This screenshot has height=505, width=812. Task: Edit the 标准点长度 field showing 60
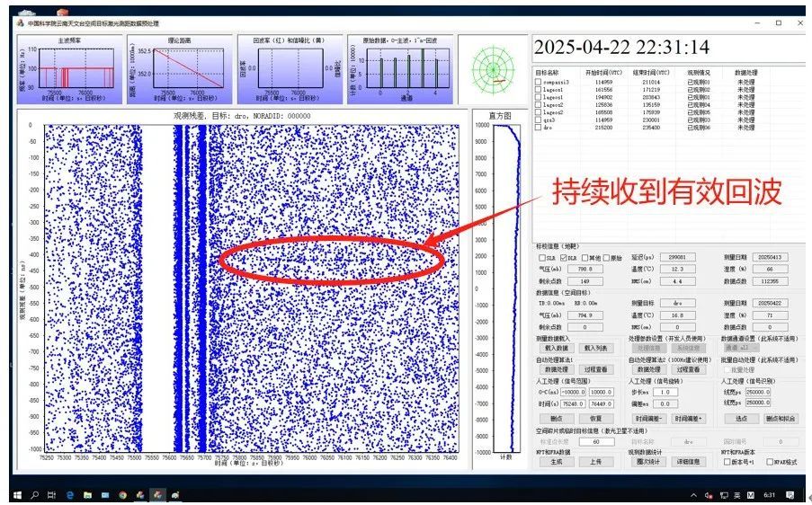pyautogui.click(x=596, y=442)
